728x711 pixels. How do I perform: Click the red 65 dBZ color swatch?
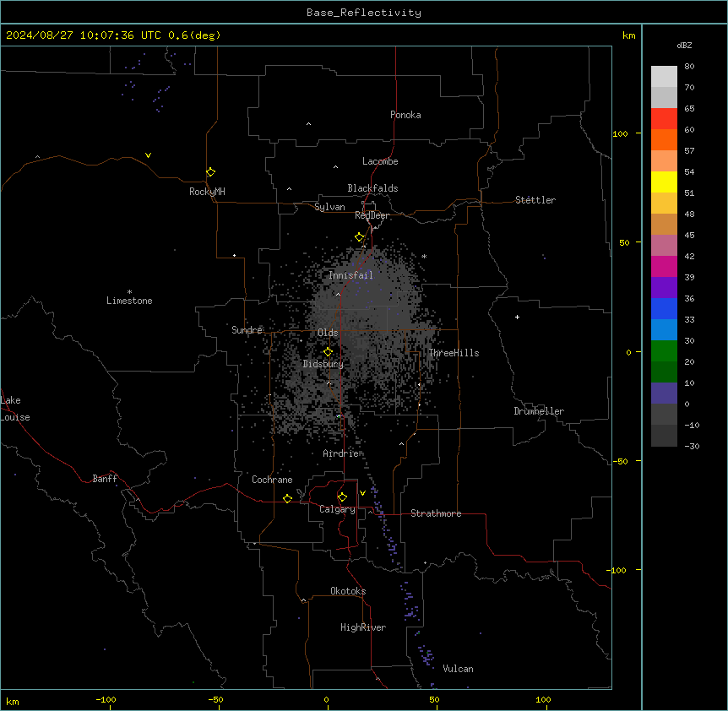coord(664,118)
